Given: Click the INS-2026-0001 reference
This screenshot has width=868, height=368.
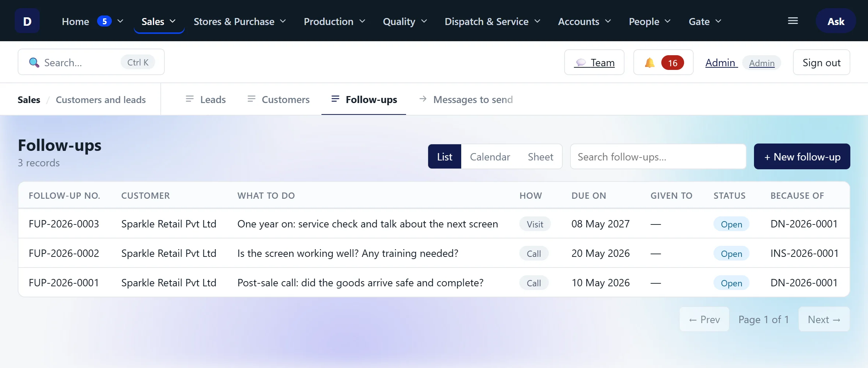Looking at the screenshot, I should (804, 253).
